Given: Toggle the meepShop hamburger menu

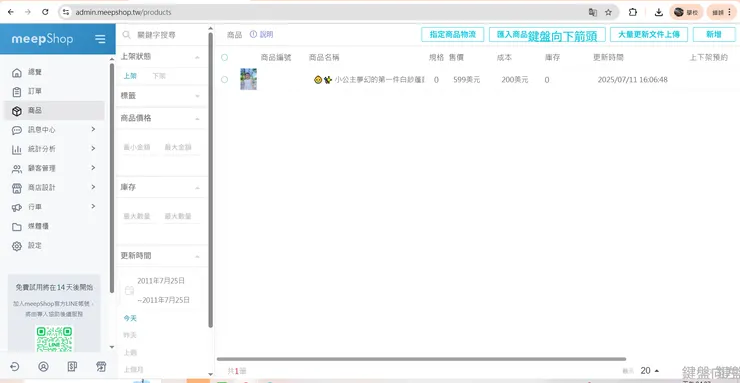Looking at the screenshot, I should tap(100, 39).
